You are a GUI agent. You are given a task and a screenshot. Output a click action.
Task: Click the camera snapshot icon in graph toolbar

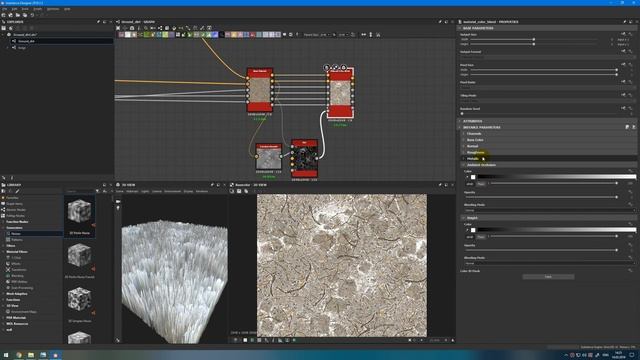(x=132, y=28)
